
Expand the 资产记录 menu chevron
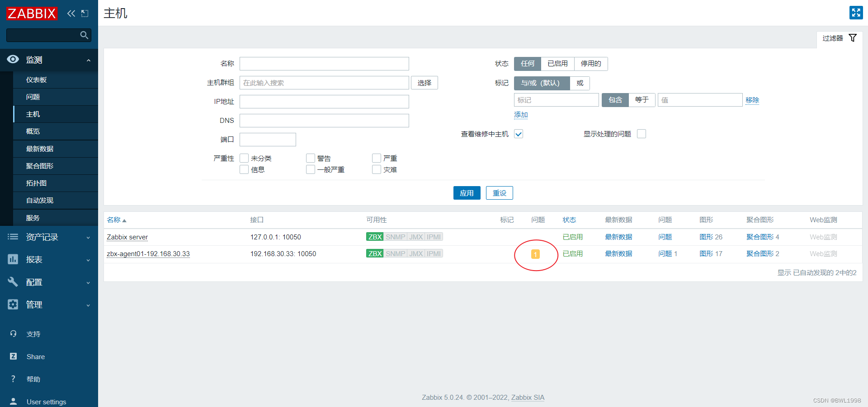88,238
